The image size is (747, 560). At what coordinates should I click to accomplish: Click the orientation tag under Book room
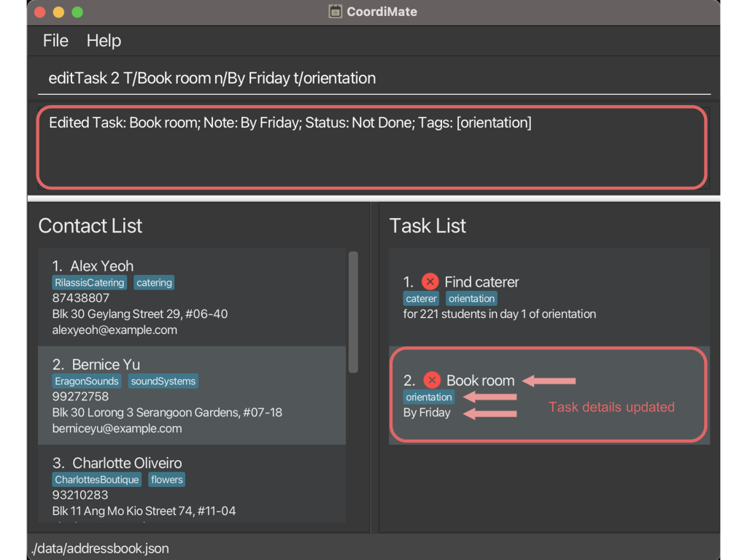click(x=429, y=397)
